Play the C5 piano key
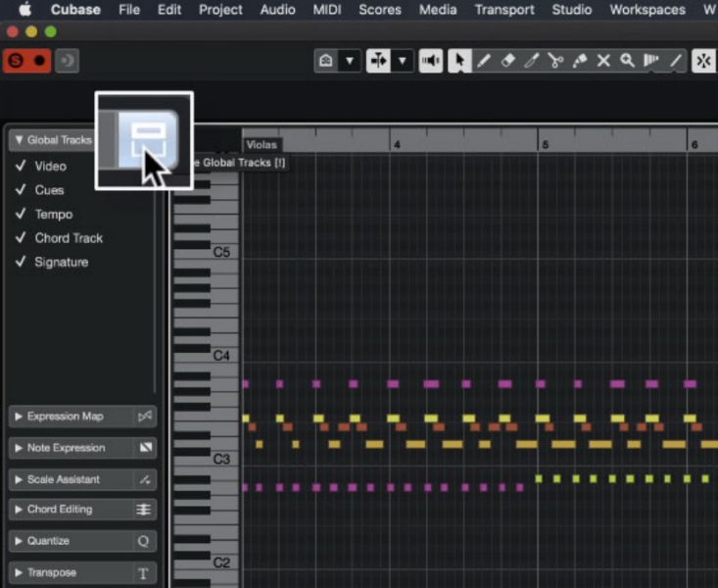The height and width of the screenshot is (588, 718). coord(221,252)
